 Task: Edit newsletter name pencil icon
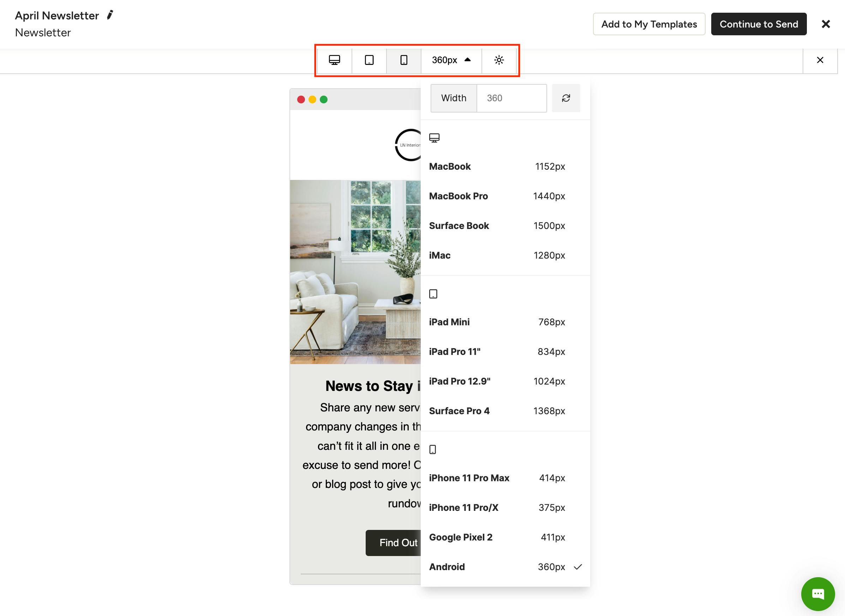[x=110, y=15]
